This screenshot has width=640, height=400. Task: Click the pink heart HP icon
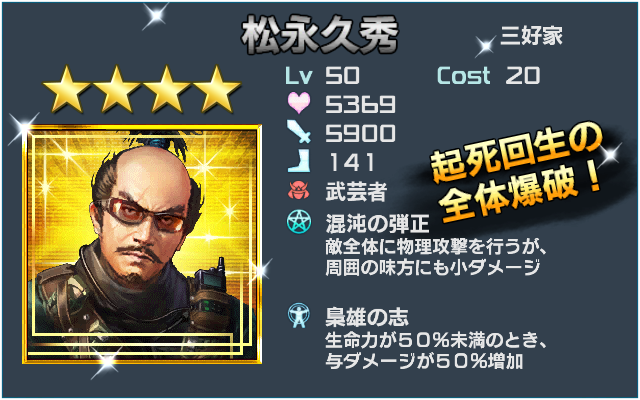[x=299, y=103]
